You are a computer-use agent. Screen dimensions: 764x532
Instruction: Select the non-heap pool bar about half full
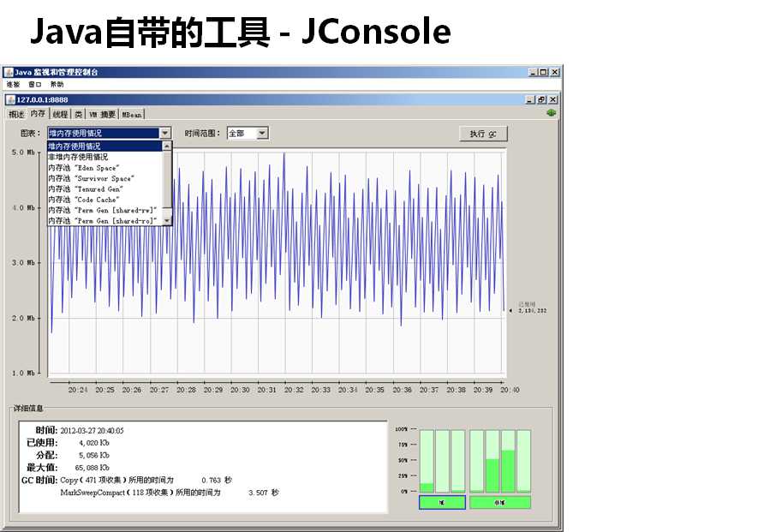pyautogui.click(x=492, y=461)
